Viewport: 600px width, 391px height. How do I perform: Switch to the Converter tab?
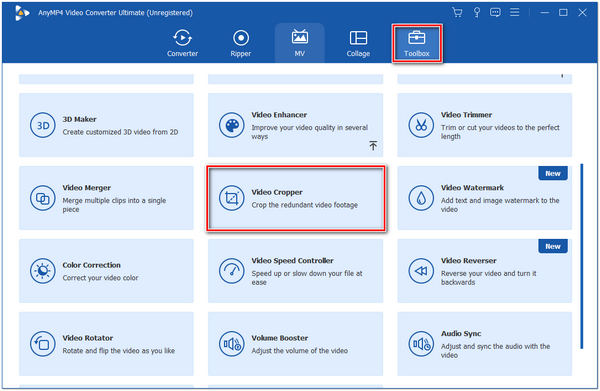pos(183,43)
